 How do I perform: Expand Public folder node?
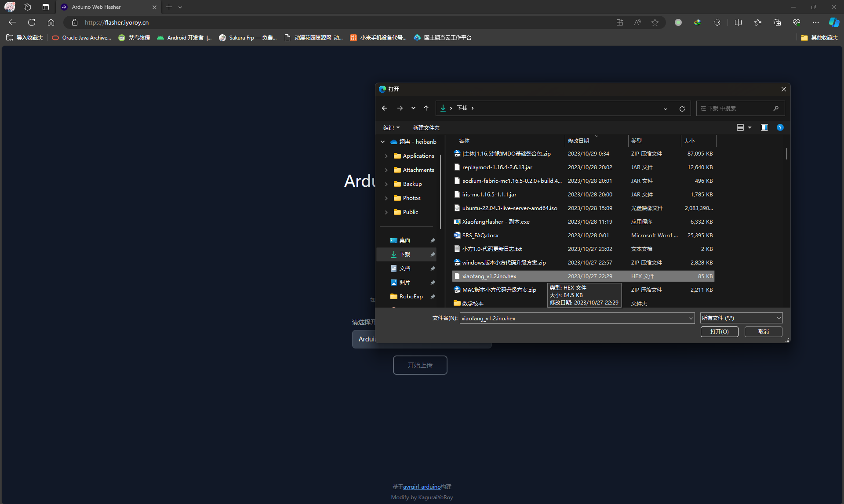click(x=386, y=212)
